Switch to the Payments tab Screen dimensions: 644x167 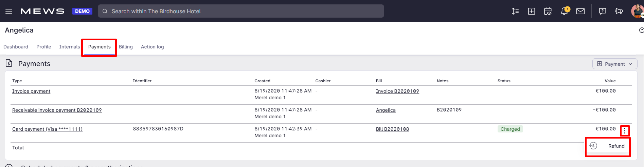click(x=99, y=47)
